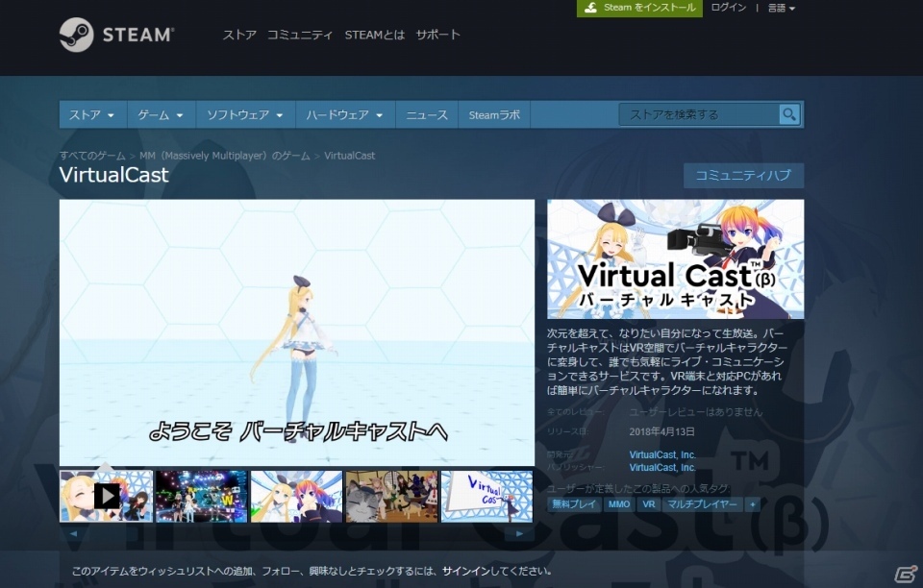Image resolution: width=923 pixels, height=588 pixels.
Task: Click the ユーザーレビューはありません text
Action: point(696,412)
